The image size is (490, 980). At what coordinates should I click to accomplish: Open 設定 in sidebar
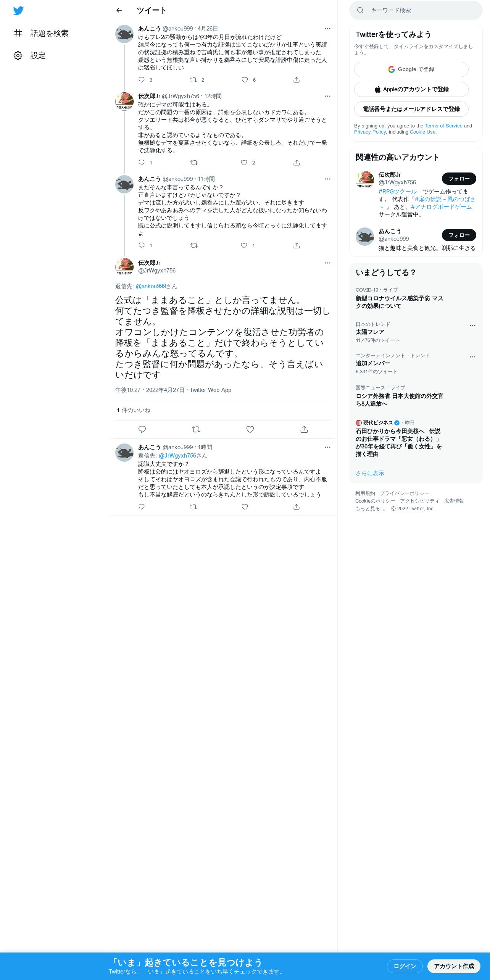30,55
